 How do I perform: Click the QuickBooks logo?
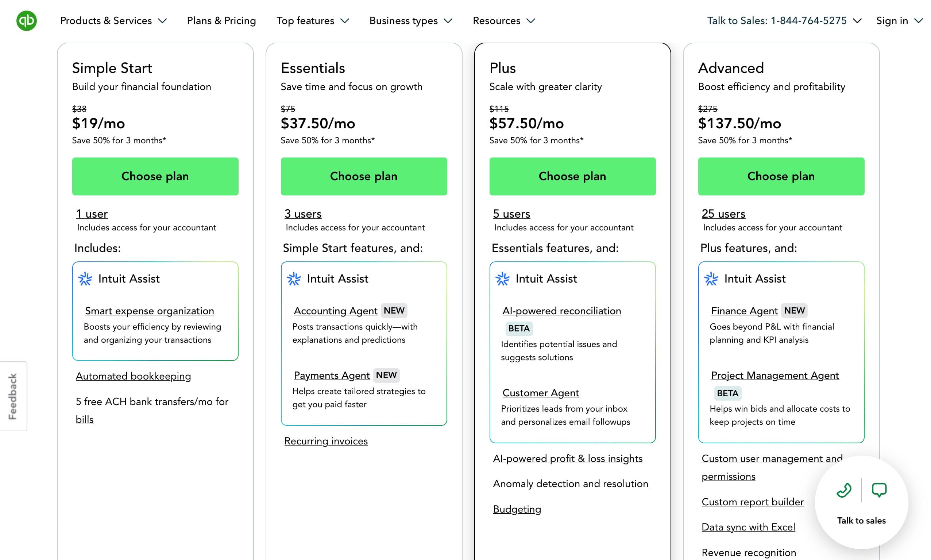tap(26, 21)
